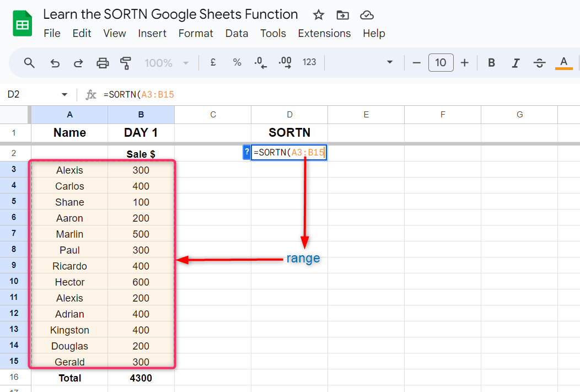
Task: Undo the last action
Action: [x=55, y=63]
